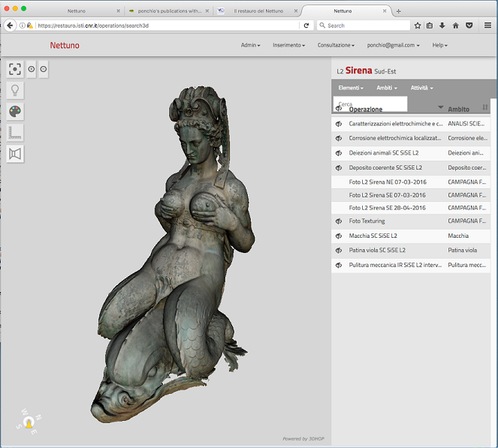Image resolution: width=498 pixels, height=448 pixels.
Task: Click the Pocket icon in toolbar
Action: [x=469, y=26]
